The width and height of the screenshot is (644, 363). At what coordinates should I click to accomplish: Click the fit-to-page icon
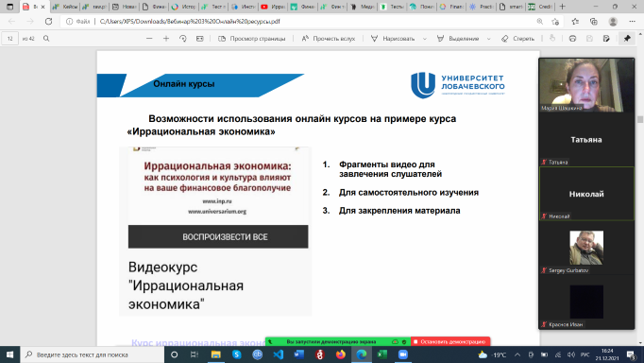[199, 38]
